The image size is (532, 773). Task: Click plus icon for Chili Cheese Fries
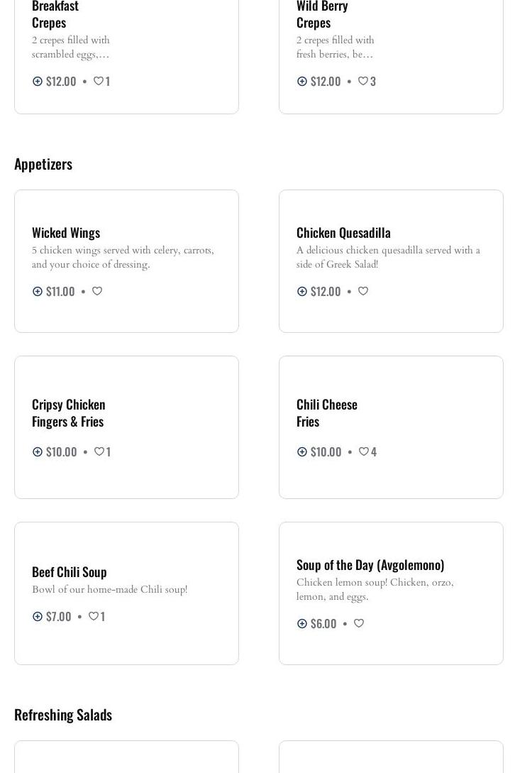302,451
